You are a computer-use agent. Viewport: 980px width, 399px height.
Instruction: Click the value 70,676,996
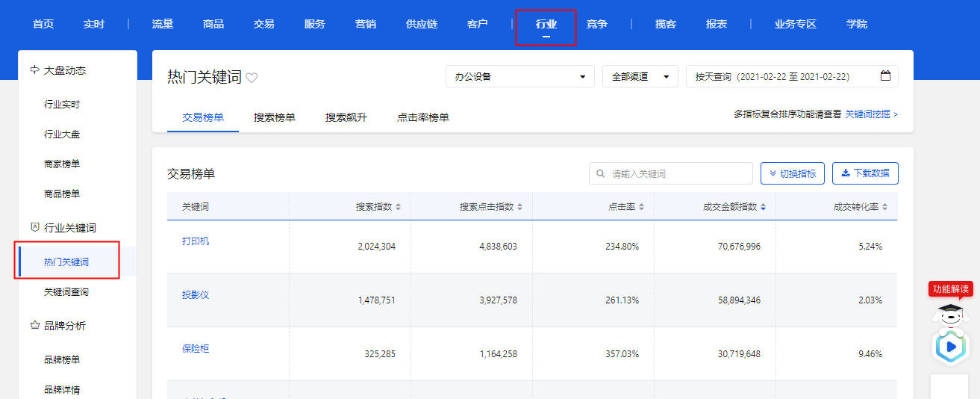pos(740,246)
